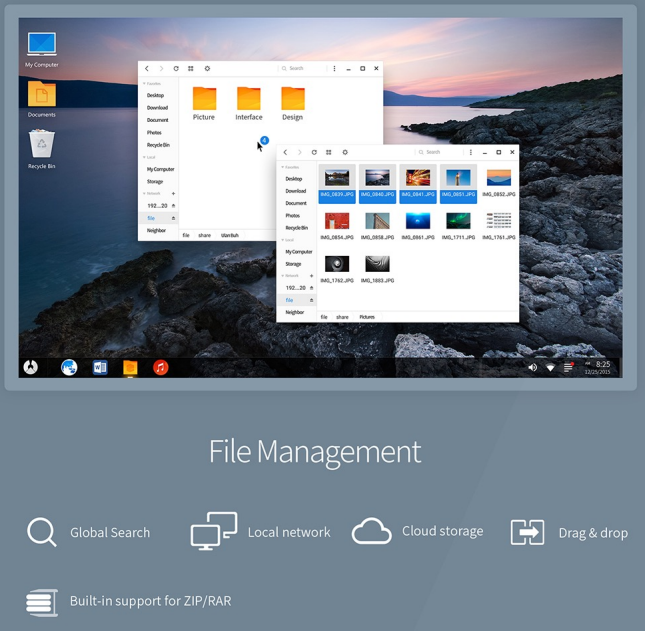Select thumbnail IMG_1762.JPG
The width and height of the screenshot is (645, 631).
coord(337,269)
